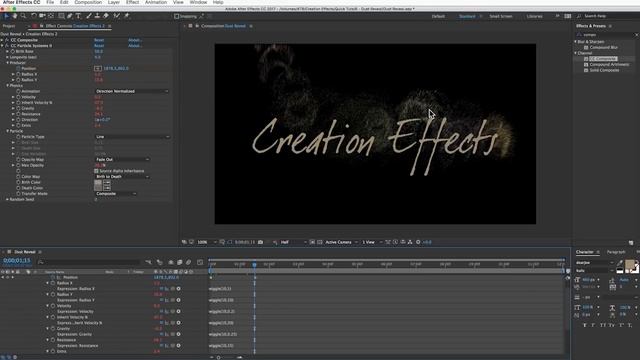
Task: Open Animation dropdown showing Direction Normalized
Action: 131,91
